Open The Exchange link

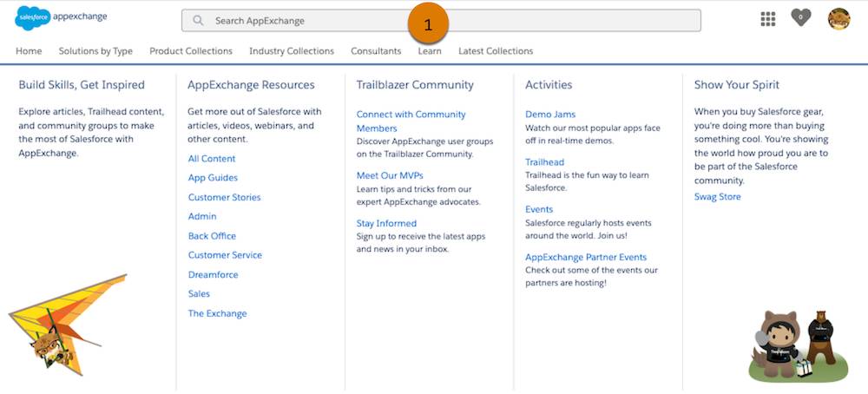coord(217,313)
